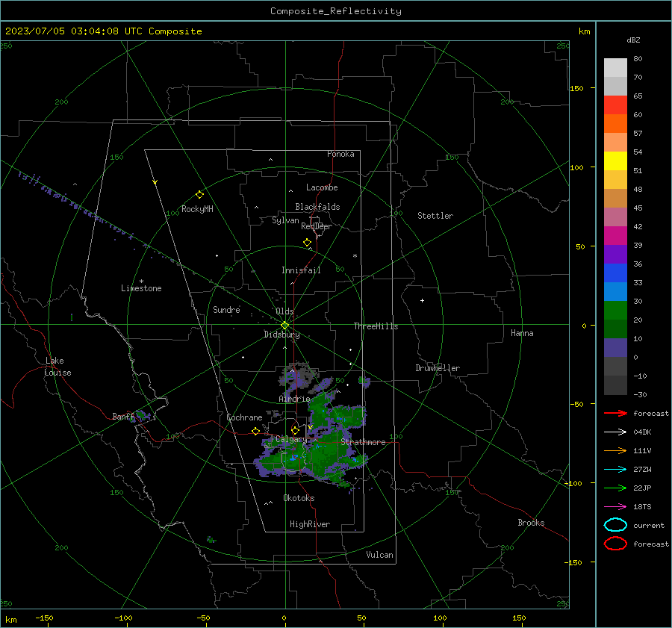Viewport: 672px width, 628px height.
Task: Click the Airdrie city label
Action: coord(294,399)
